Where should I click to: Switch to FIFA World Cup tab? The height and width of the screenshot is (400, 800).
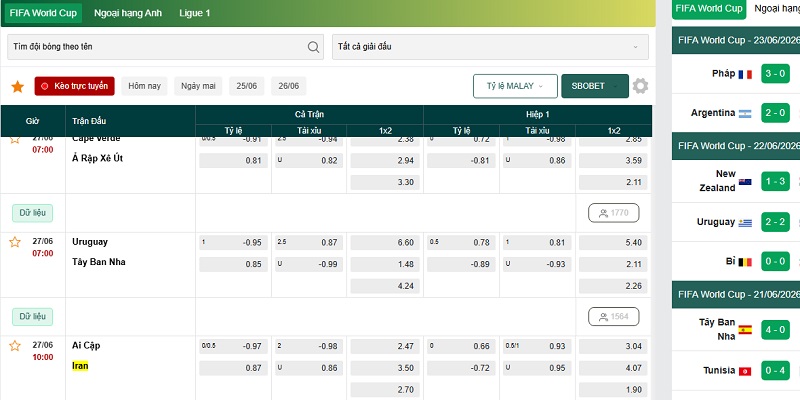(43, 13)
